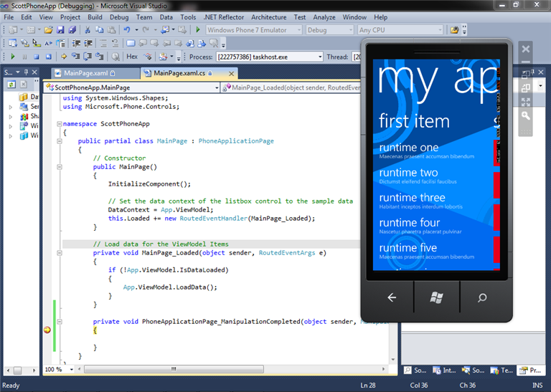Click 'App.ViewModel.LoadData();' code line
This screenshot has width=551, height=392.
click(170, 287)
